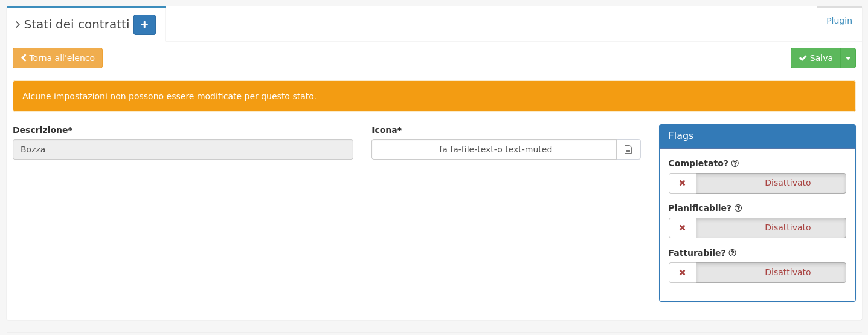Open the Plugin tab
The width and height of the screenshot is (868, 335).
[839, 21]
